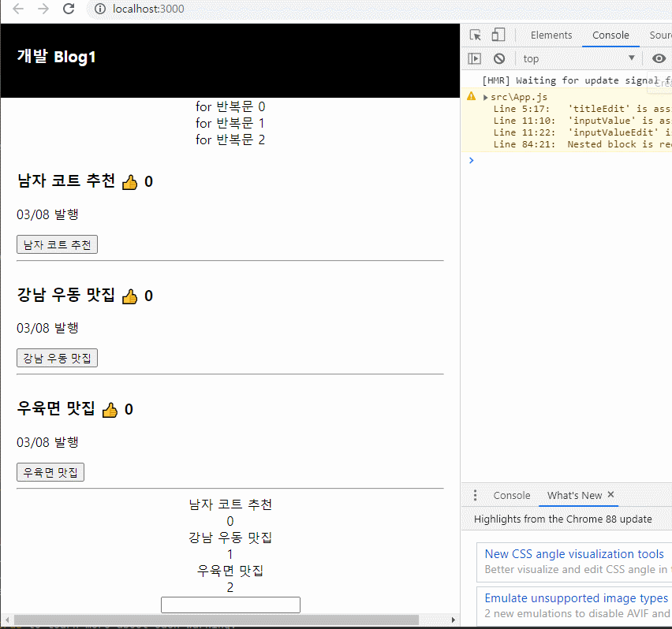Go forward with the browser forward arrow
The width and height of the screenshot is (672, 629).
[x=43, y=9]
